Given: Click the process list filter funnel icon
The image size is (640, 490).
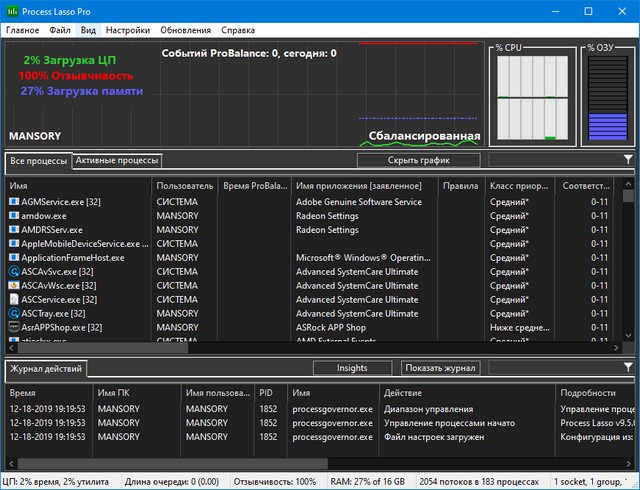Looking at the screenshot, I should coord(628,160).
